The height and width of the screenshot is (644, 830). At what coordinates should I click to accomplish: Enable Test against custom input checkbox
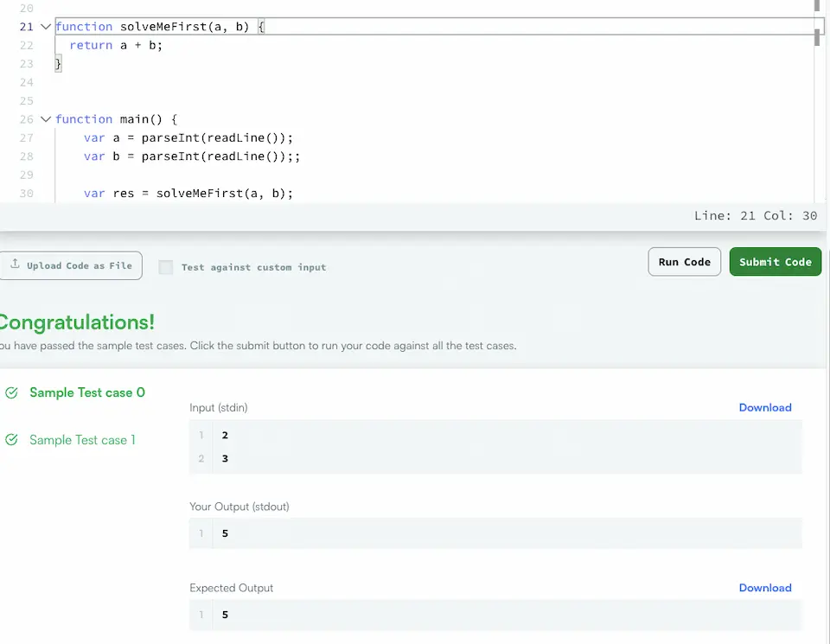pos(166,267)
